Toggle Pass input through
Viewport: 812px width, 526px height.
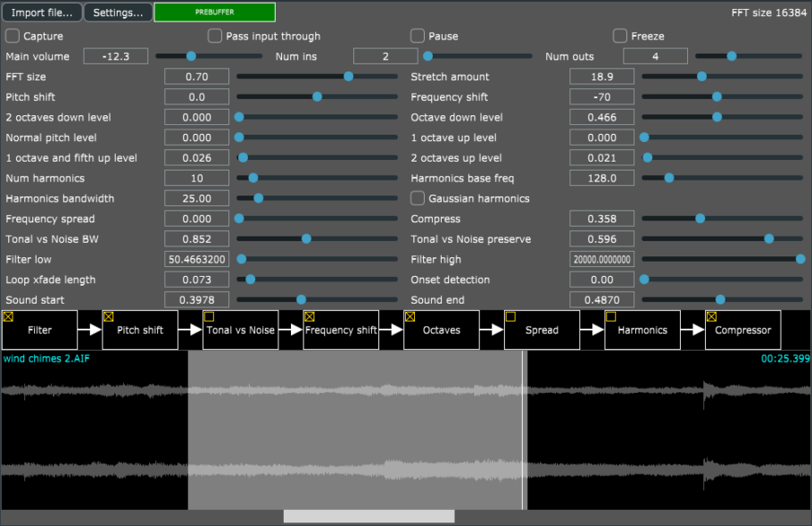point(214,36)
